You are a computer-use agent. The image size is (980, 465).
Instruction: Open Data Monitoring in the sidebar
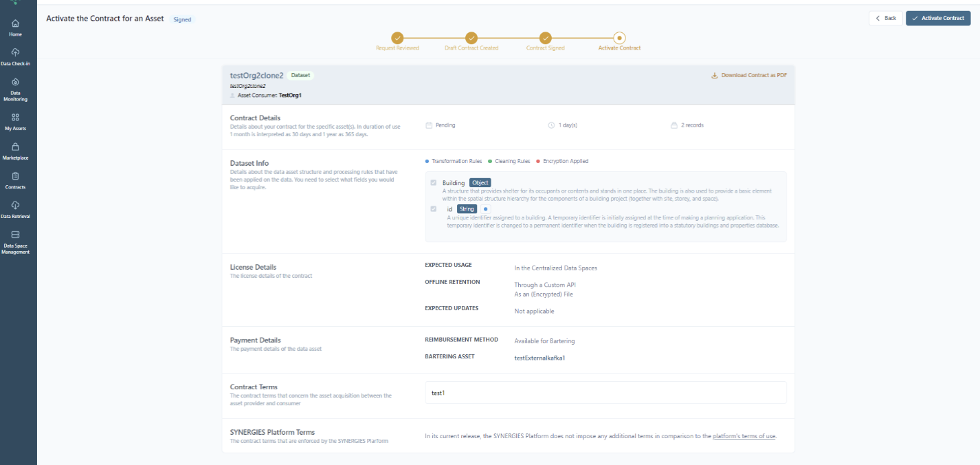[x=15, y=82]
